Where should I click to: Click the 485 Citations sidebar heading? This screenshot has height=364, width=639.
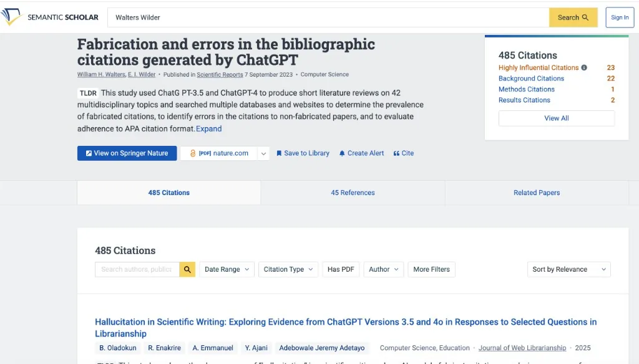[527, 55]
